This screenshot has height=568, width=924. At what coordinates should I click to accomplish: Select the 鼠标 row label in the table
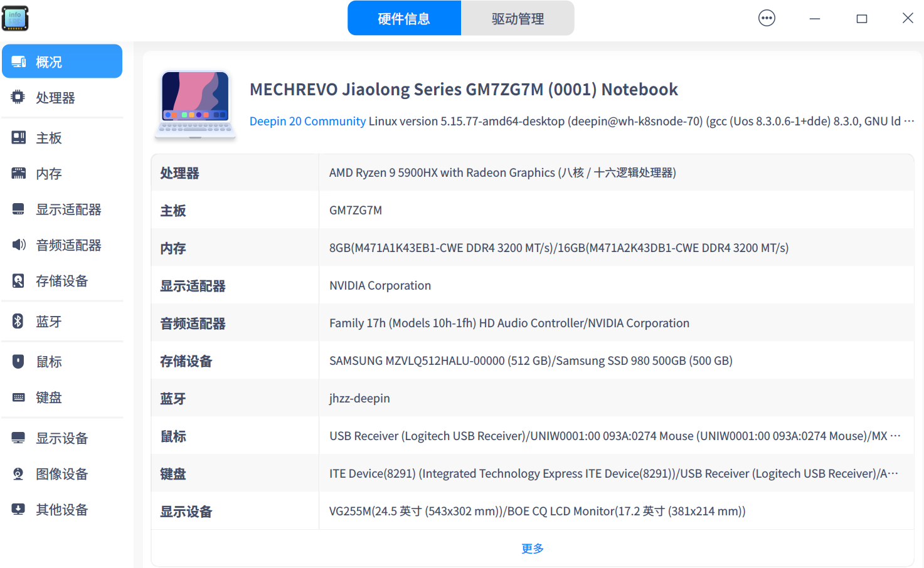click(173, 436)
